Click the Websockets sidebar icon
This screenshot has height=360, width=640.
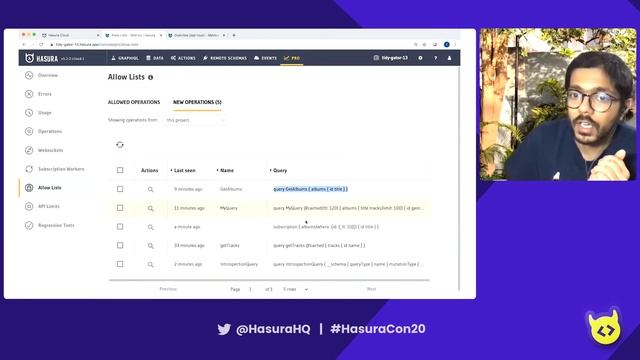[29, 150]
